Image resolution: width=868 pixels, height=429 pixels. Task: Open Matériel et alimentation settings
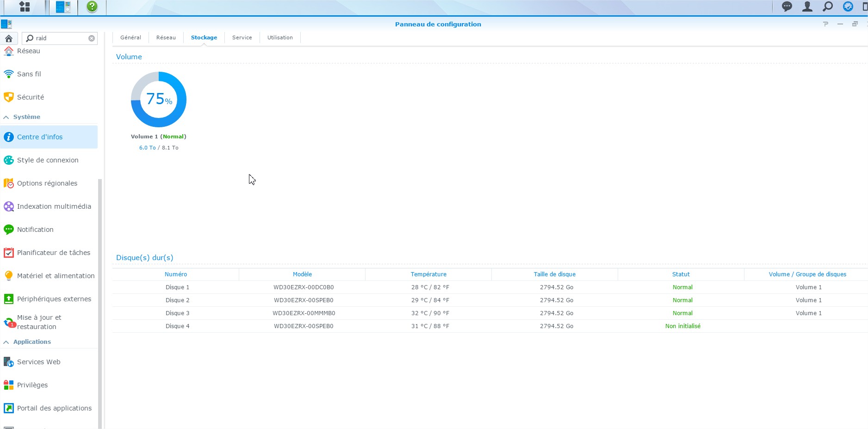[x=56, y=276]
